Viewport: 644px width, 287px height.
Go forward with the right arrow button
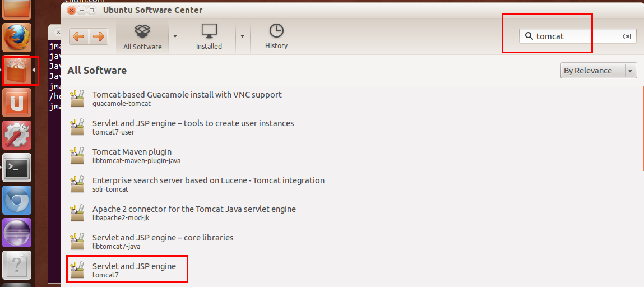pyautogui.click(x=99, y=36)
